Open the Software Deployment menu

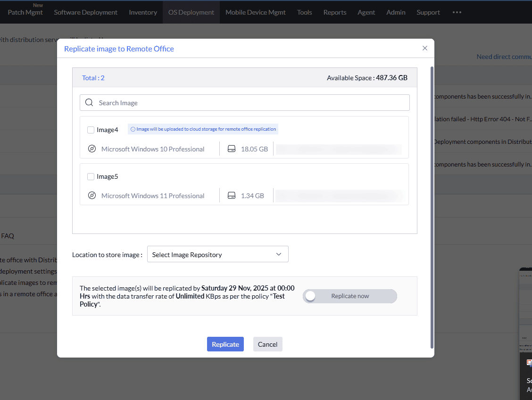pos(85,12)
